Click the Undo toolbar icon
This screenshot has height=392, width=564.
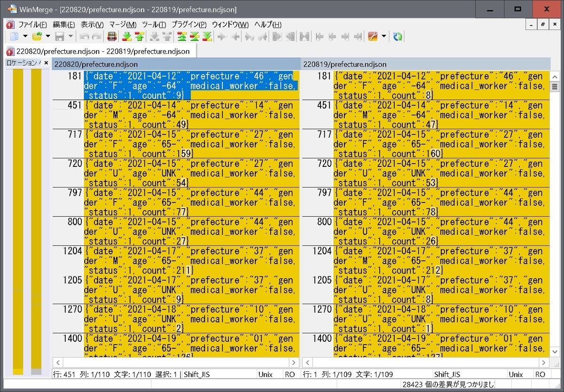point(84,36)
